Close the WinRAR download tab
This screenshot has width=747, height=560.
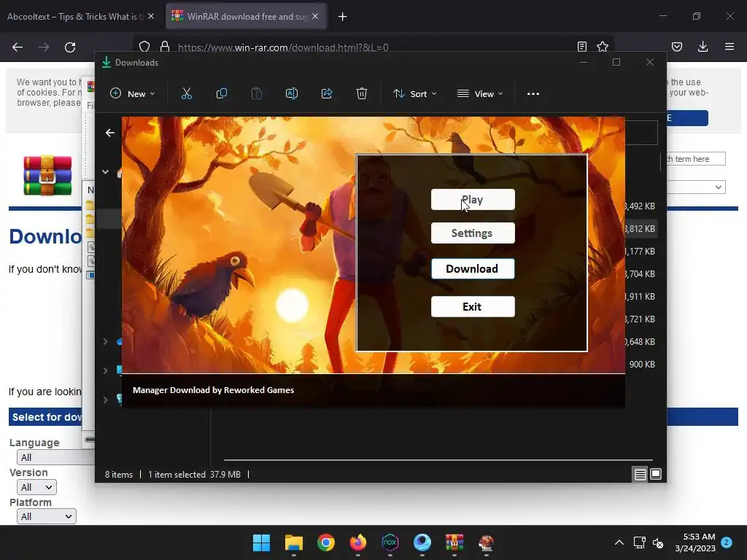(315, 16)
